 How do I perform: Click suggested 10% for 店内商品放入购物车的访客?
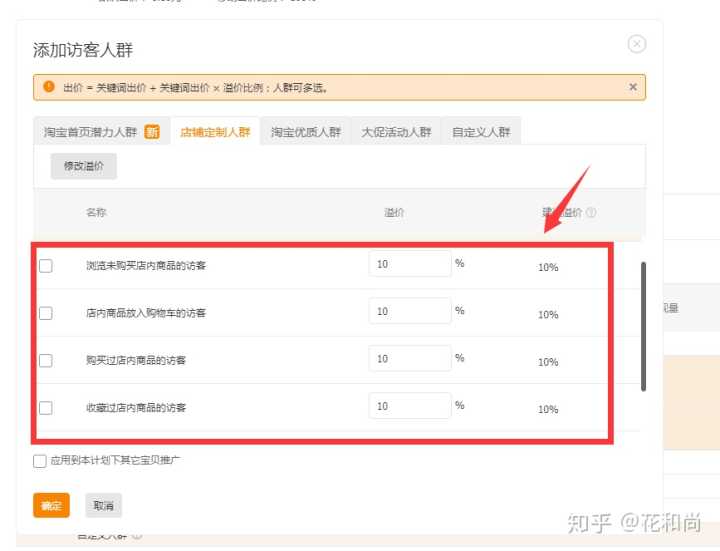pyautogui.click(x=548, y=315)
